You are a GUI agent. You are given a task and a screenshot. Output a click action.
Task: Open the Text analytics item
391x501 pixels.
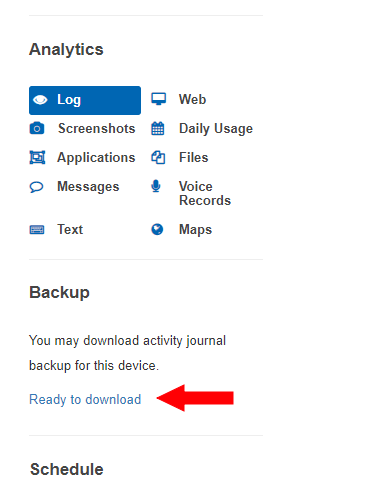coord(70,229)
